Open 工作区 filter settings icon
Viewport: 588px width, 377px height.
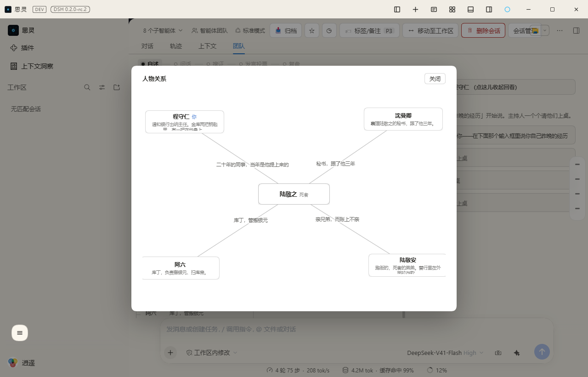pos(102,87)
